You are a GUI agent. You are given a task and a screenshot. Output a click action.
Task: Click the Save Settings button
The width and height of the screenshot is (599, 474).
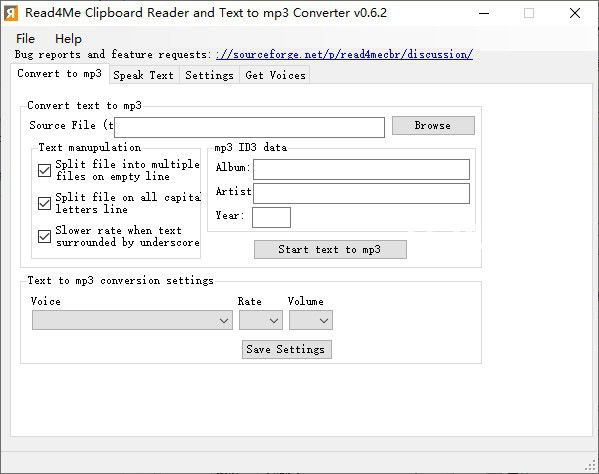287,349
